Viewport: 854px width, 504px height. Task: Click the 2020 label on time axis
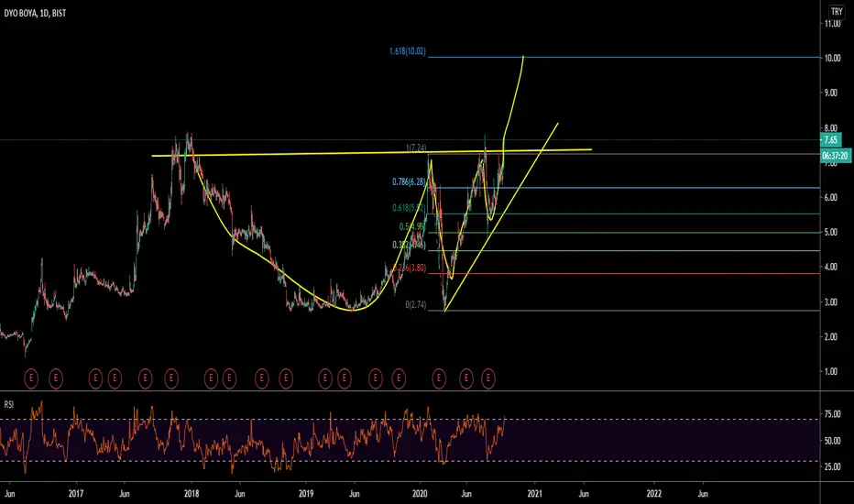420,494
